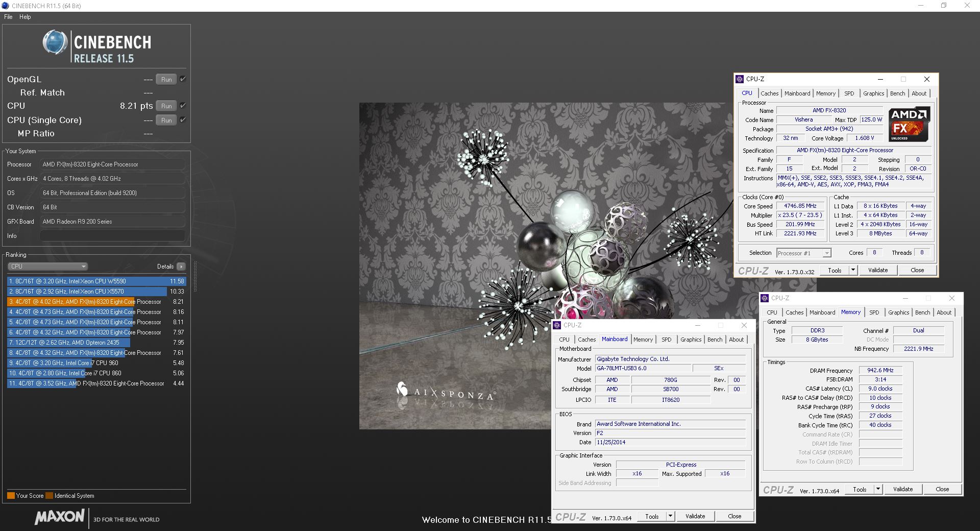Click the Cinebench title bar app icon
The height and width of the screenshot is (531, 980).
pos(5,6)
